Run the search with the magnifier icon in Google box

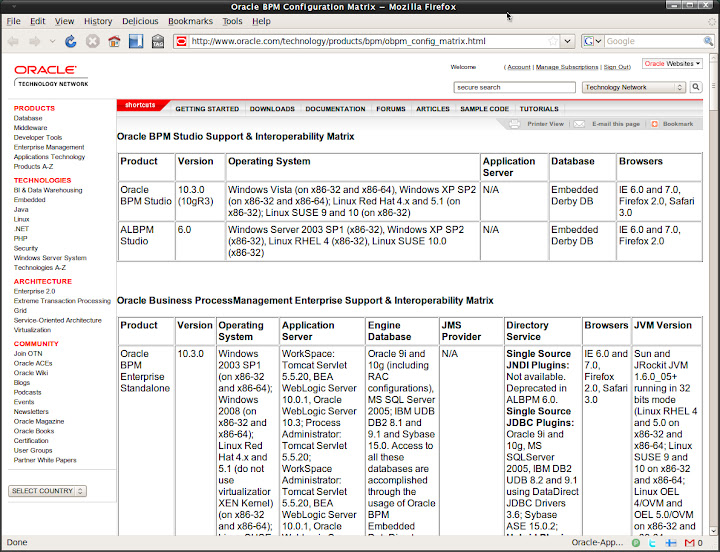[x=708, y=41]
